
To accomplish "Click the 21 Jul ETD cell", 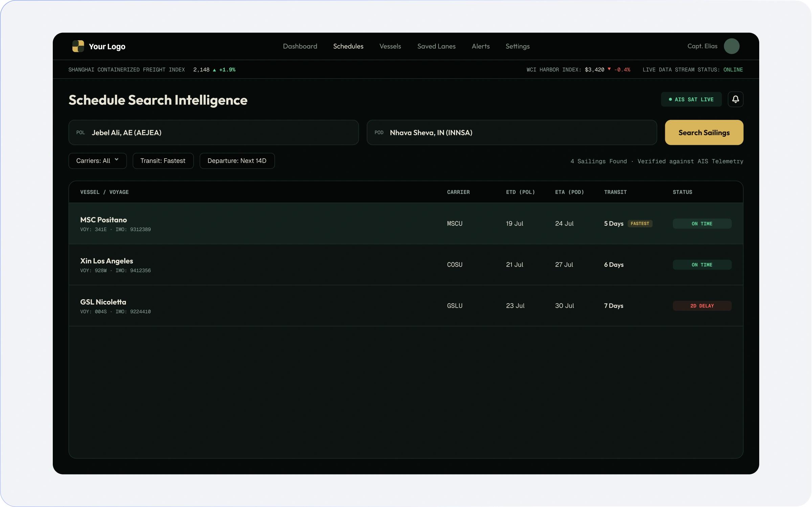I will pos(515,265).
